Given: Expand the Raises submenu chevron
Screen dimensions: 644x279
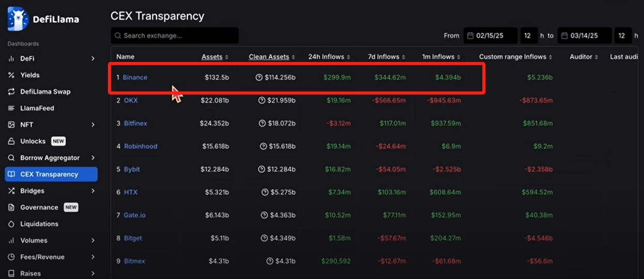Looking at the screenshot, I should click(93, 273).
